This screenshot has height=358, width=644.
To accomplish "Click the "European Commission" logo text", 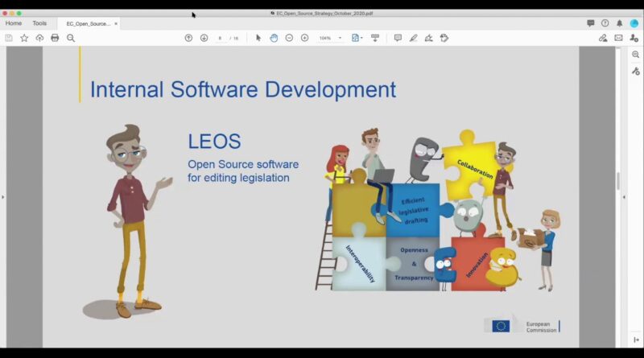I will click(x=541, y=327).
